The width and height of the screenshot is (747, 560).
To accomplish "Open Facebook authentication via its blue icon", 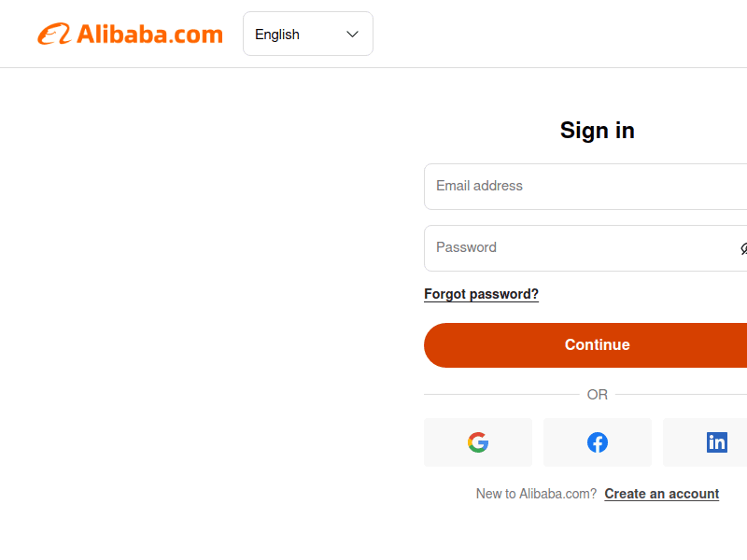I will click(598, 441).
